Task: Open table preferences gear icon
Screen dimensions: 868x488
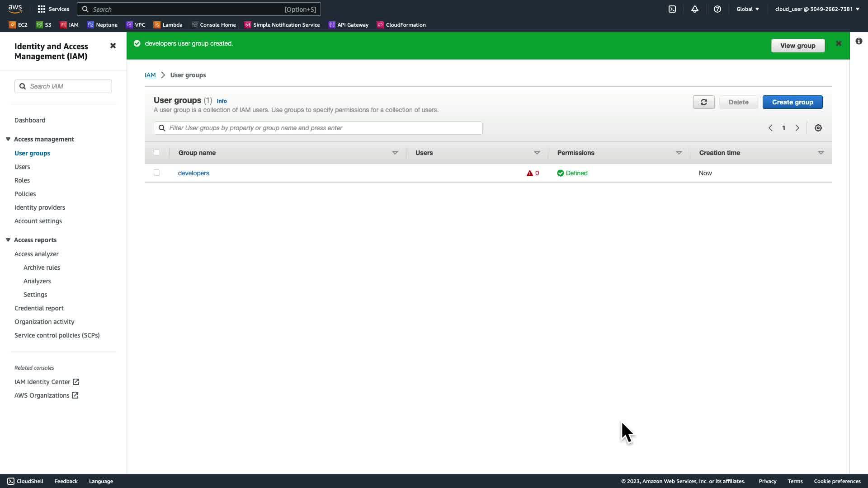Action: pyautogui.click(x=818, y=128)
